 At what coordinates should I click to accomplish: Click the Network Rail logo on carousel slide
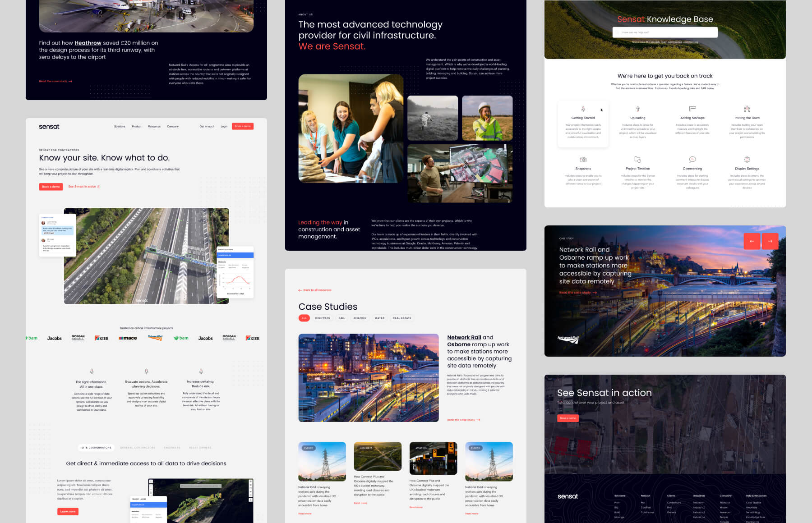pyautogui.click(x=568, y=339)
